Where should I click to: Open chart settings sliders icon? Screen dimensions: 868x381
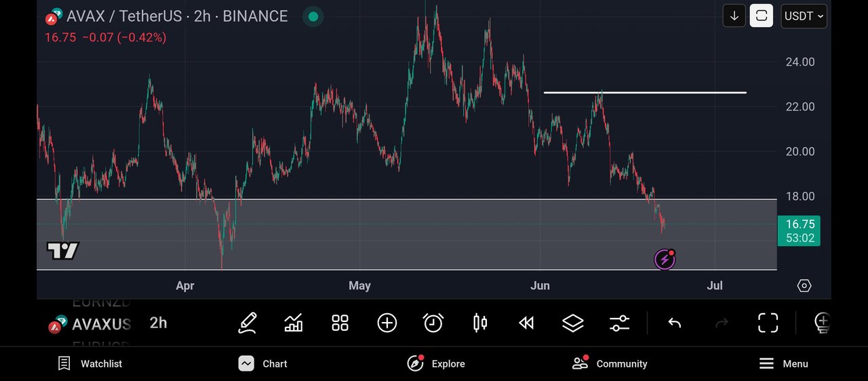tap(620, 323)
